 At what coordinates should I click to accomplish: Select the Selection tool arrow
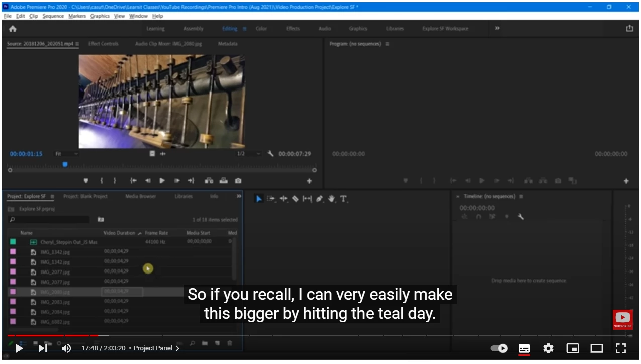click(259, 199)
